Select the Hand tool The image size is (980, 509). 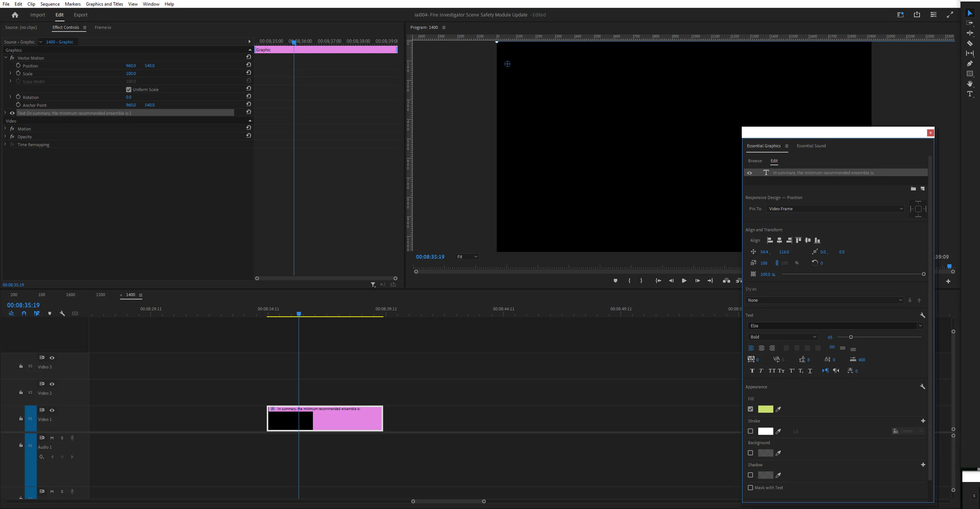pyautogui.click(x=970, y=84)
